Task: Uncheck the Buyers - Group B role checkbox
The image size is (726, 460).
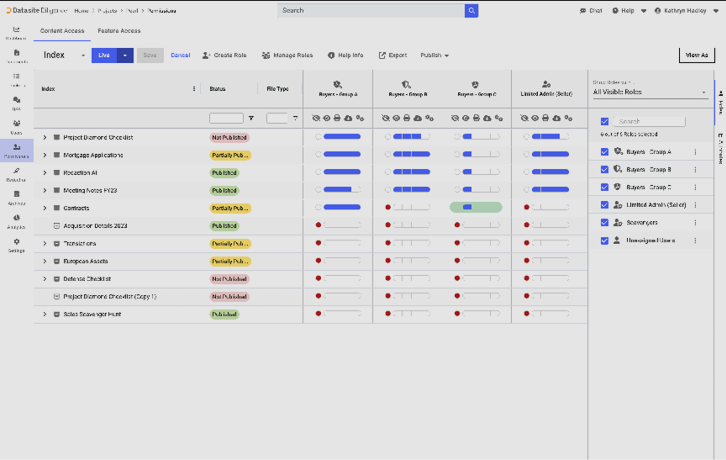Action: (604, 170)
